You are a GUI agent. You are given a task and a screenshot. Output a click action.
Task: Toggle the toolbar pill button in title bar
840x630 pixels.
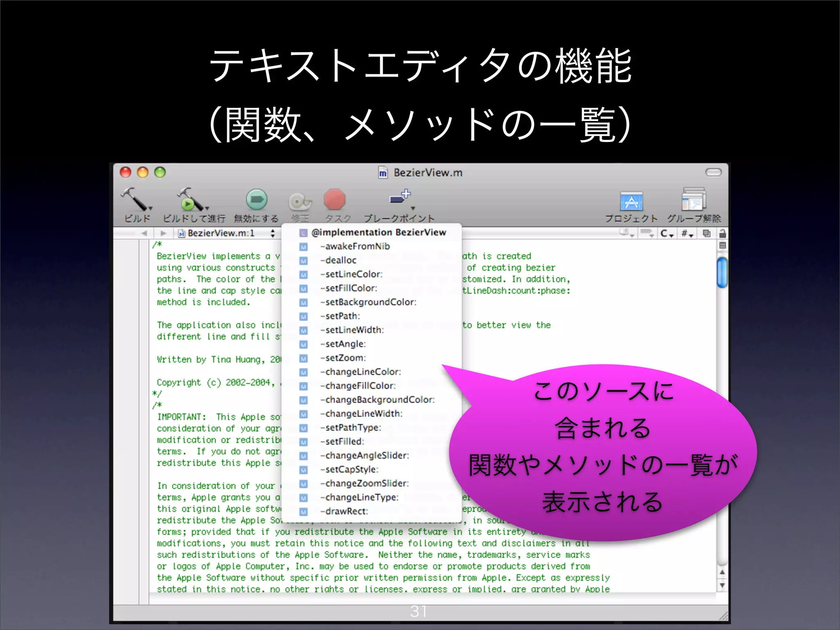pos(713,172)
